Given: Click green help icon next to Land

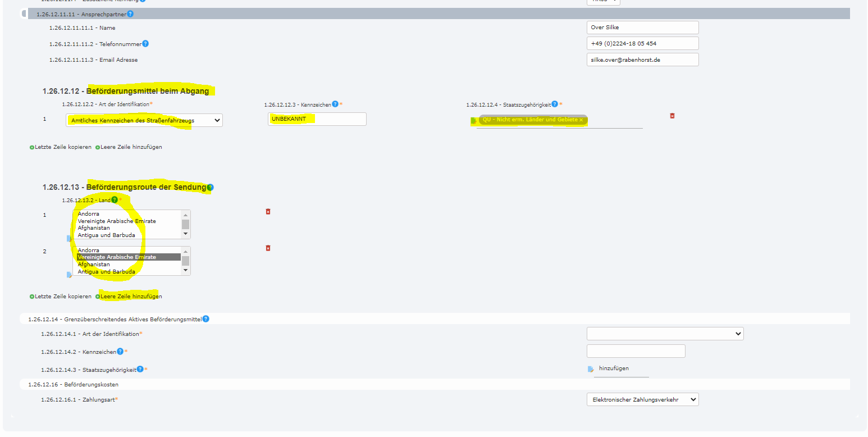Looking at the screenshot, I should click(x=115, y=200).
